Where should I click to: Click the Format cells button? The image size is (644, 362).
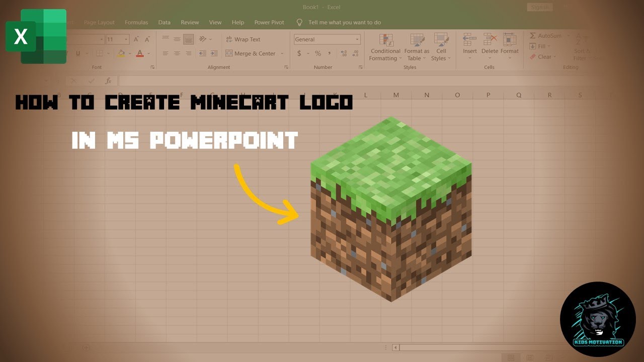point(509,46)
